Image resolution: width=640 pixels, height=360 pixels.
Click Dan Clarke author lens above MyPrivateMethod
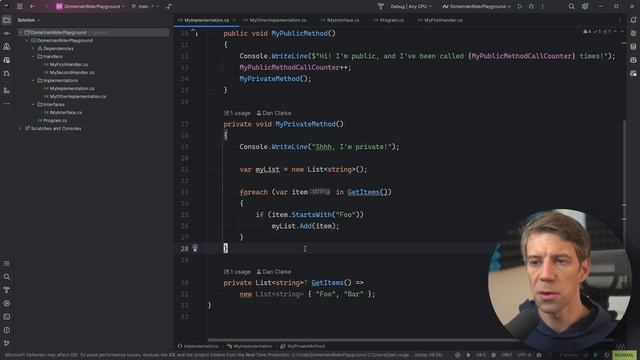(x=274, y=113)
